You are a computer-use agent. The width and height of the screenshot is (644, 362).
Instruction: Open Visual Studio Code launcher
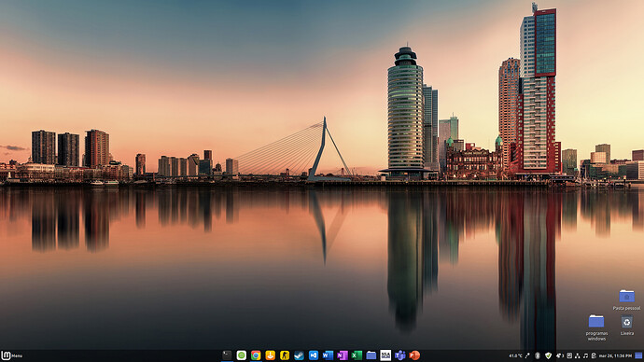(x=314, y=355)
